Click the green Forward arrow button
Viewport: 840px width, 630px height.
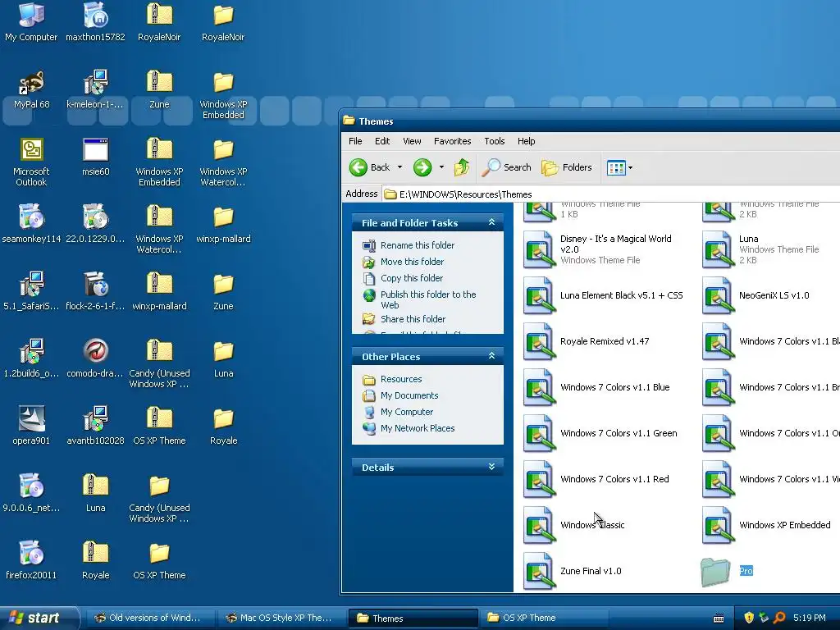pos(422,167)
